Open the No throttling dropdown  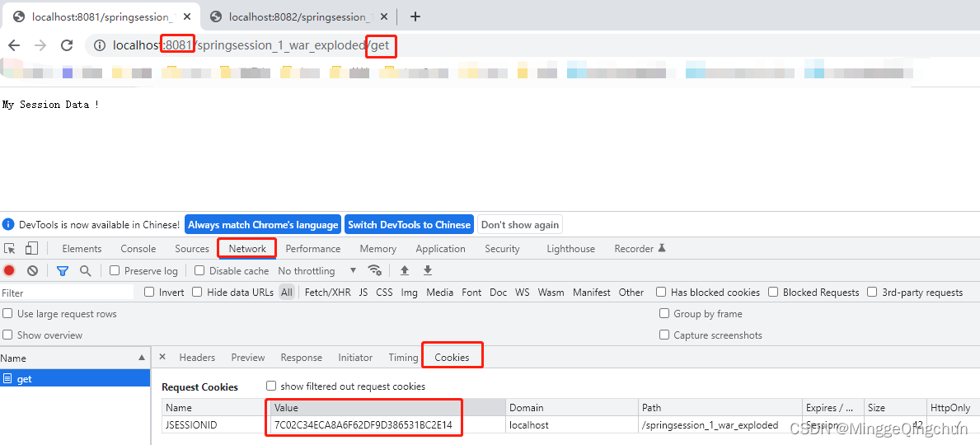(x=317, y=270)
